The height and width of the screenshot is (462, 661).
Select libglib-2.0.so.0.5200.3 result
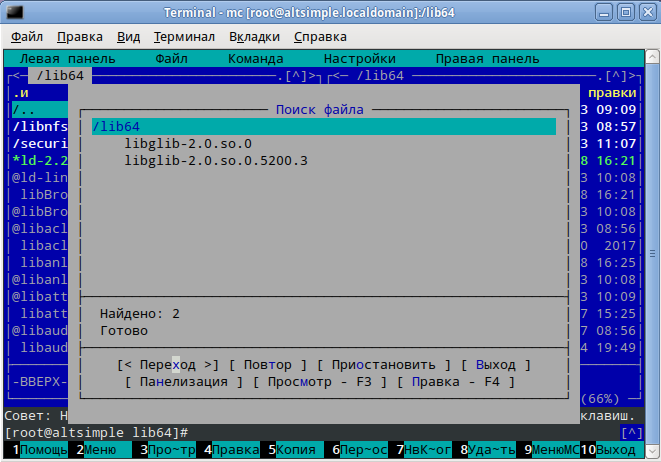(x=216, y=161)
